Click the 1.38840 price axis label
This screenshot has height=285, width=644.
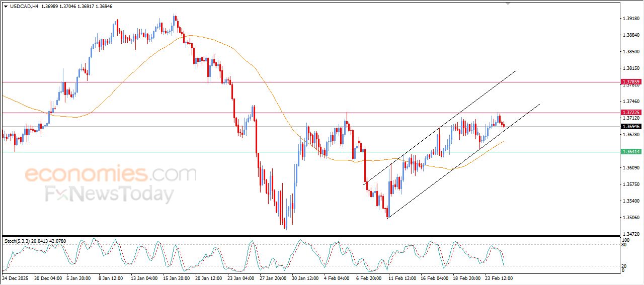(x=631, y=35)
